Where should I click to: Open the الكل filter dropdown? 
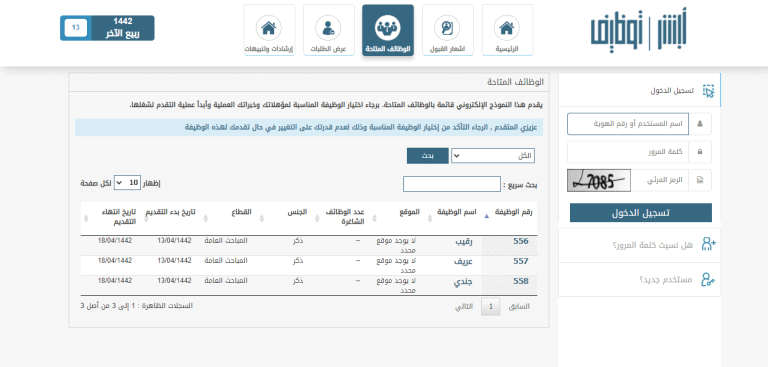pos(493,156)
